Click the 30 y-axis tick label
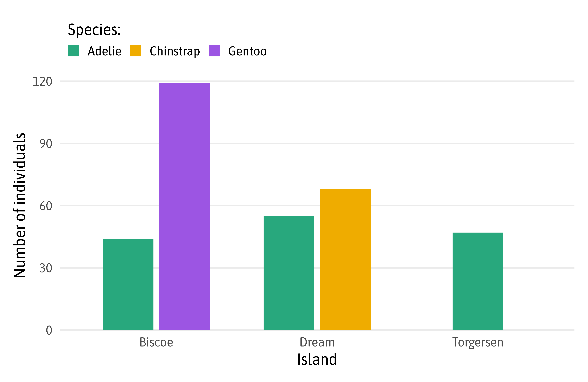Viewport: 588px width, 382px height. (x=46, y=268)
